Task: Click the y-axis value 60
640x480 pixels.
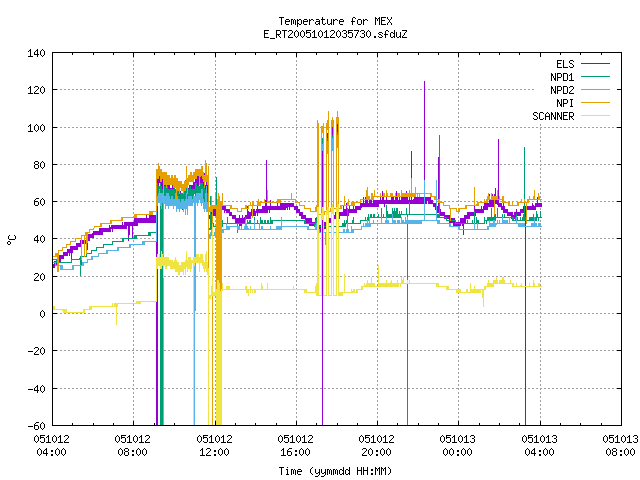Action: tap(39, 202)
